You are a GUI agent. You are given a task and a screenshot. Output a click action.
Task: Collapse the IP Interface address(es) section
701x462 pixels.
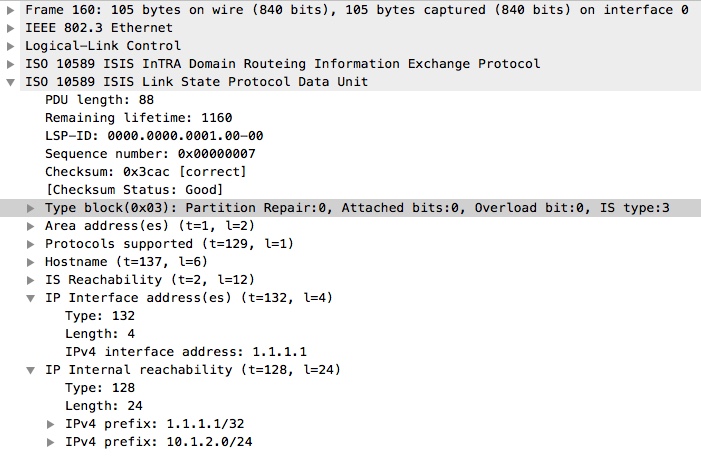pyautogui.click(x=31, y=298)
